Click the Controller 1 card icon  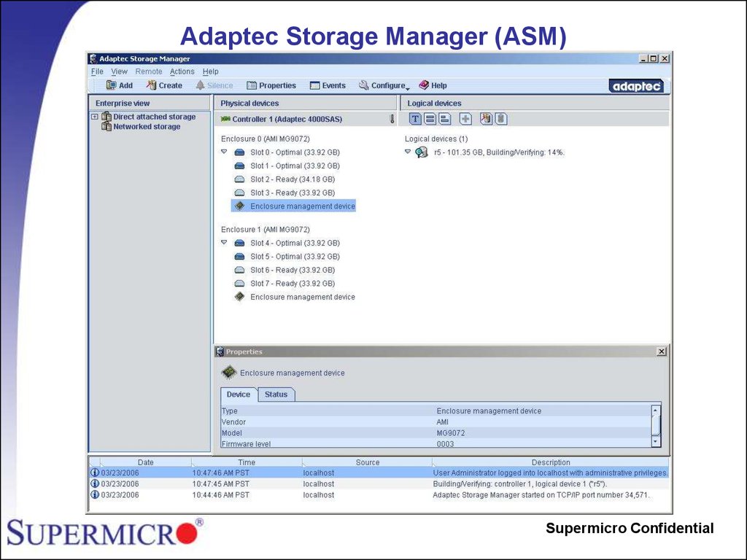point(225,119)
